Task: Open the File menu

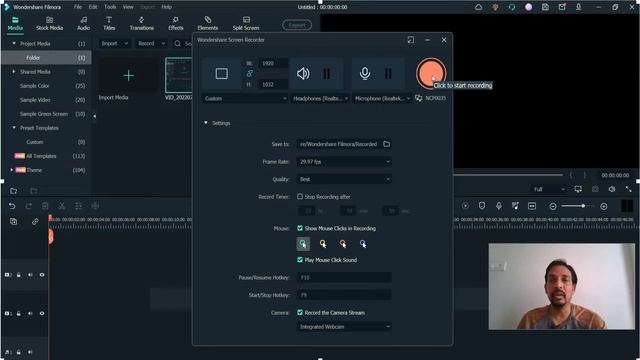Action: click(x=78, y=7)
